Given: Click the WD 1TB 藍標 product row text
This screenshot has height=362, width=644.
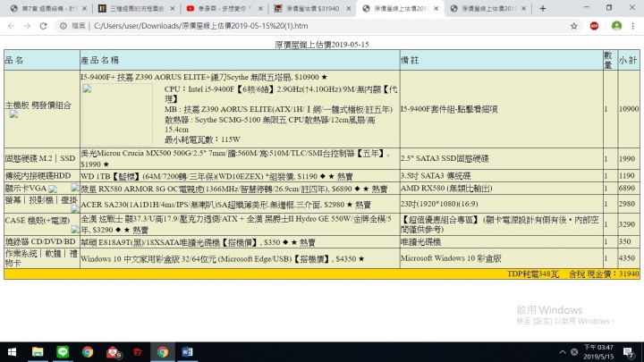Looking at the screenshot, I should tap(216, 176).
